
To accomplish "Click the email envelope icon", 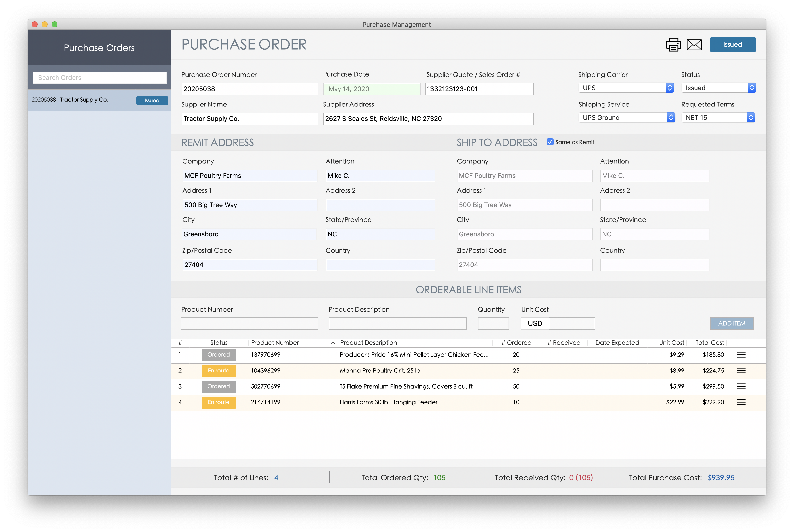I will point(694,44).
